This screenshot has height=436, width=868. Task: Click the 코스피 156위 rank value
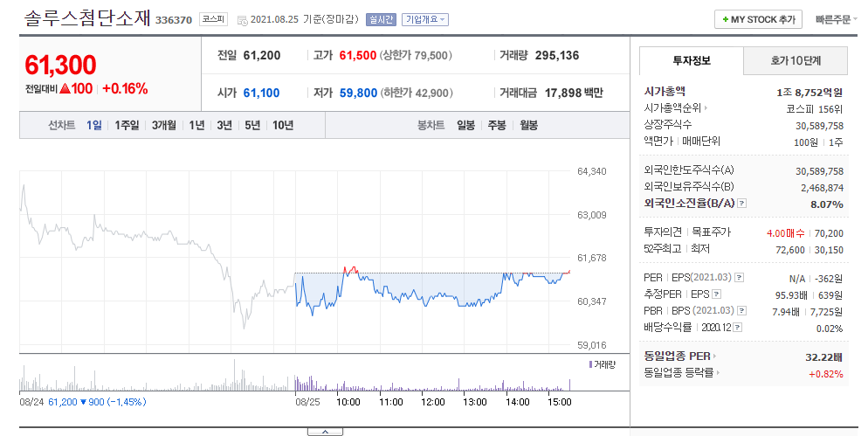(x=815, y=109)
